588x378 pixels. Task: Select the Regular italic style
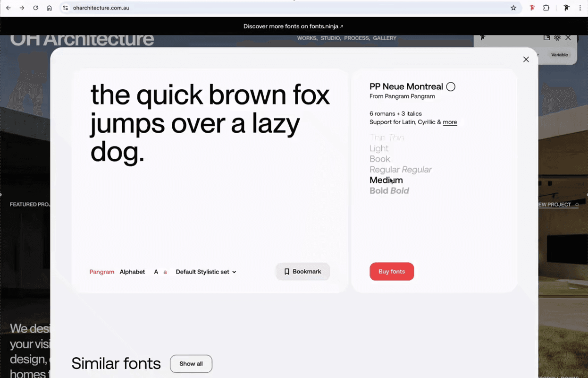417,170
